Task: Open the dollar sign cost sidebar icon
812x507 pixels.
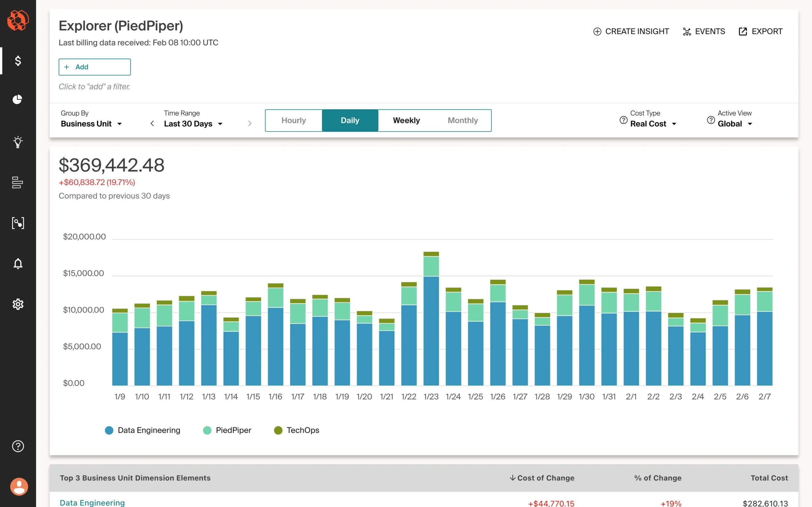Action: [x=18, y=61]
